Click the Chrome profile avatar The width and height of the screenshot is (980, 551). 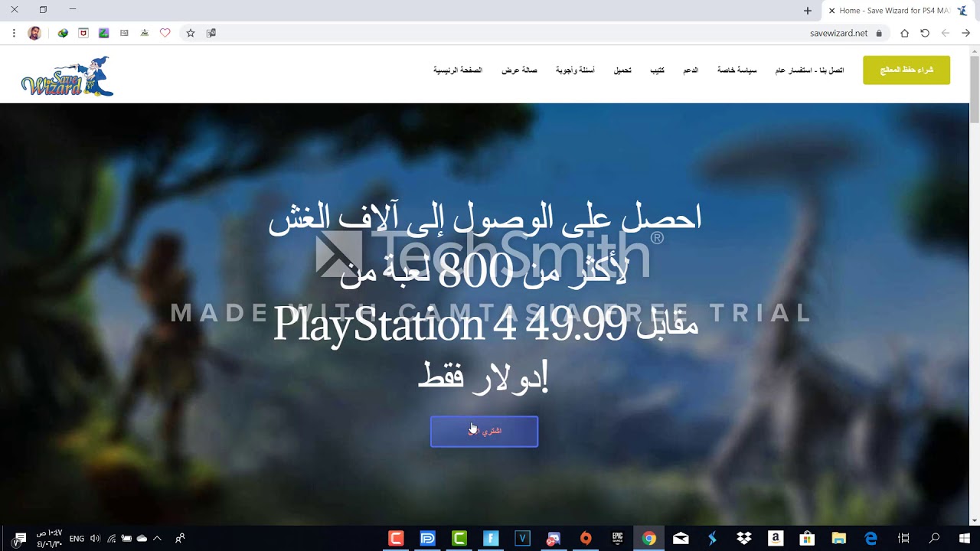pyautogui.click(x=34, y=33)
